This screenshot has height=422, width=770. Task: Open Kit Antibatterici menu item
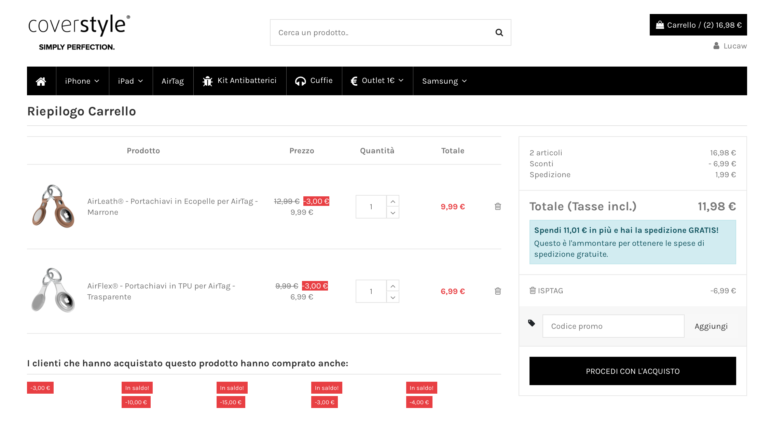[x=239, y=81]
